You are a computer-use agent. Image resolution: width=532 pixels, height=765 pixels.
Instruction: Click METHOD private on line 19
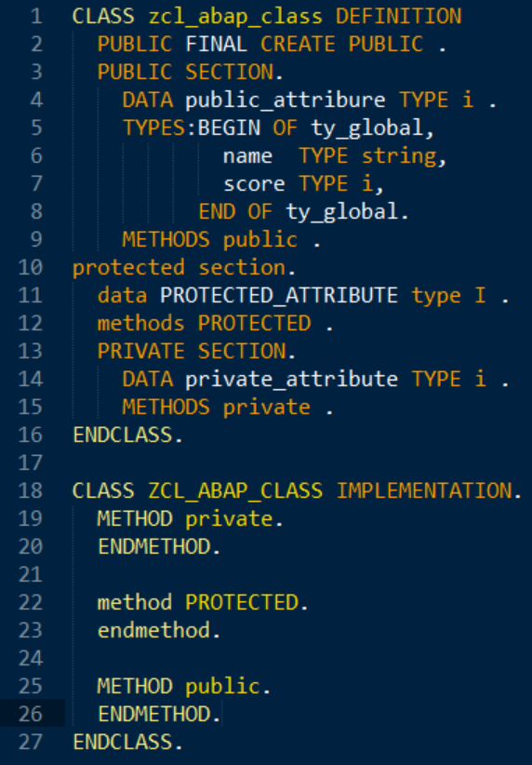185,519
